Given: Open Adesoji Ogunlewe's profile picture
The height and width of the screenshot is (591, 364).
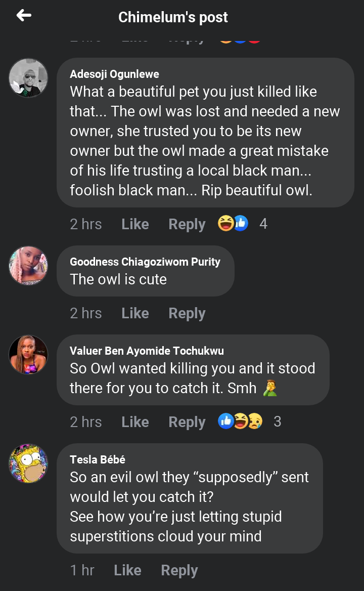Looking at the screenshot, I should (x=28, y=78).
